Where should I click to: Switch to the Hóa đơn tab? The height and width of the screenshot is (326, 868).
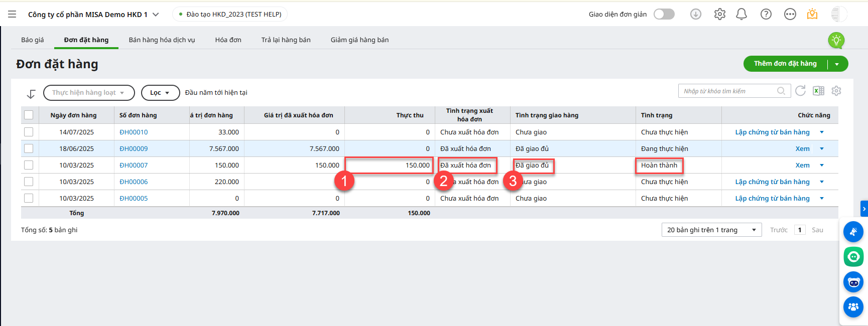point(228,40)
